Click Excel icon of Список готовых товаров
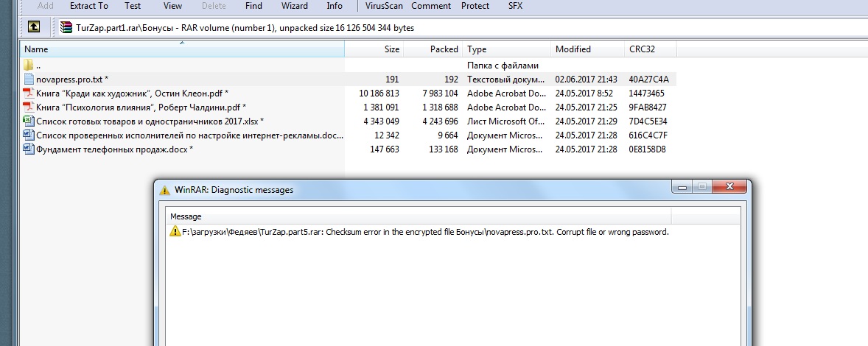The height and width of the screenshot is (346, 868). pyautogui.click(x=29, y=121)
